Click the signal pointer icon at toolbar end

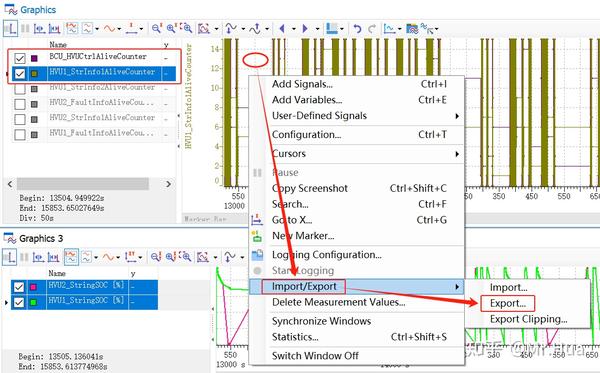click(x=427, y=28)
